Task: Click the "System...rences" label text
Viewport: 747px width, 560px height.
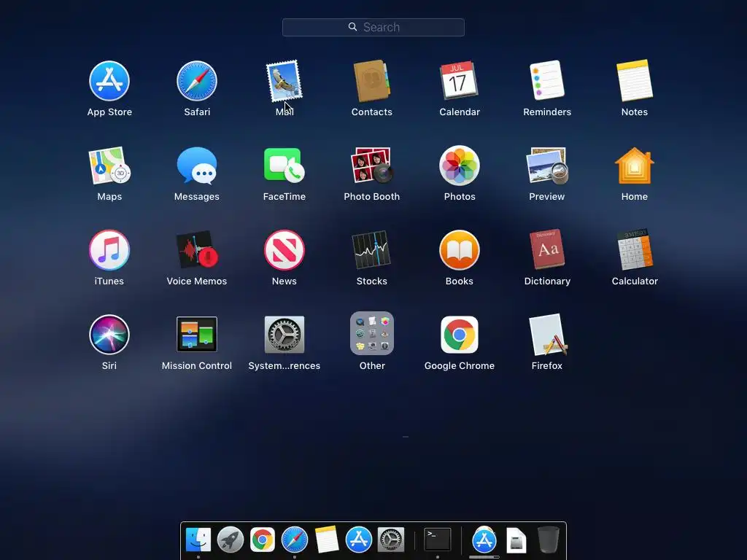Action: 285,366
